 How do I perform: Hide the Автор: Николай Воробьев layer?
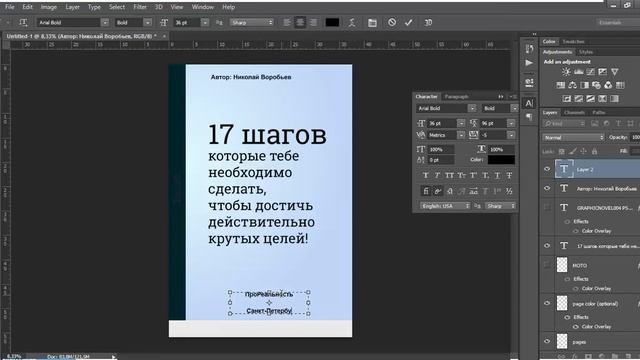point(547,188)
